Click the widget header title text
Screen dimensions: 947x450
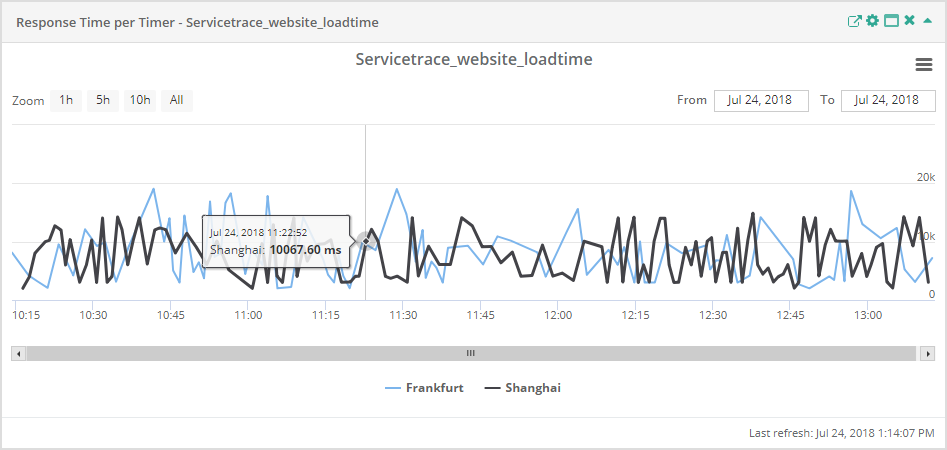197,21
